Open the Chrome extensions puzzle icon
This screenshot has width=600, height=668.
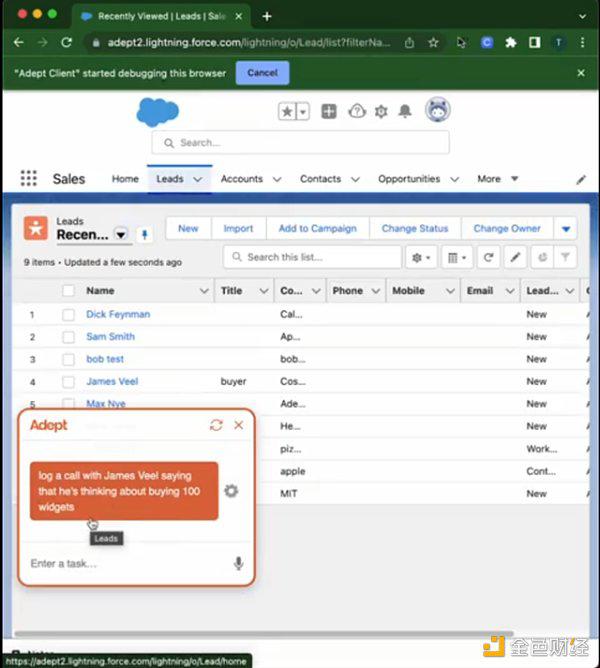point(511,42)
